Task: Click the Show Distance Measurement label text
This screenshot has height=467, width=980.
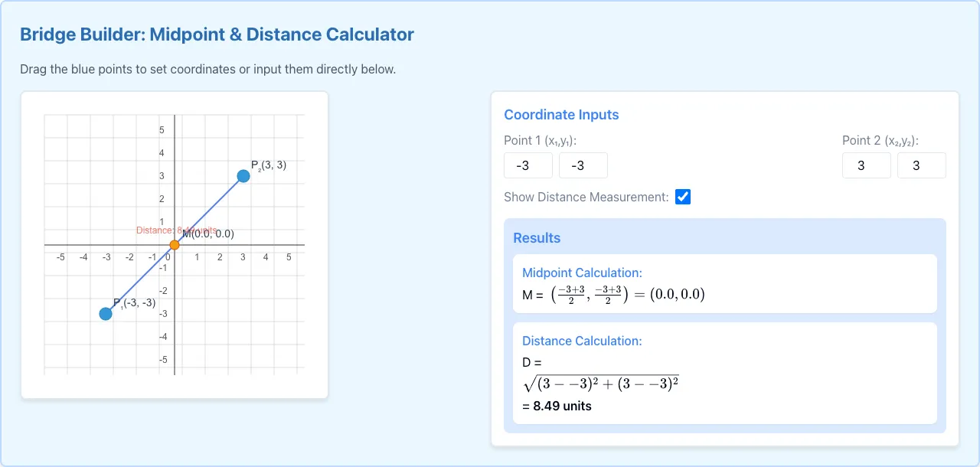Action: (586, 197)
